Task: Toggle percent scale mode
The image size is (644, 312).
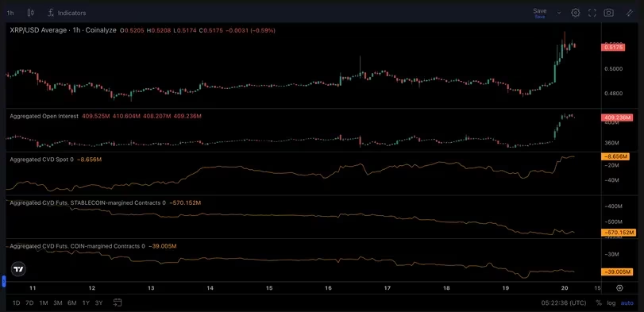Action: point(599,303)
